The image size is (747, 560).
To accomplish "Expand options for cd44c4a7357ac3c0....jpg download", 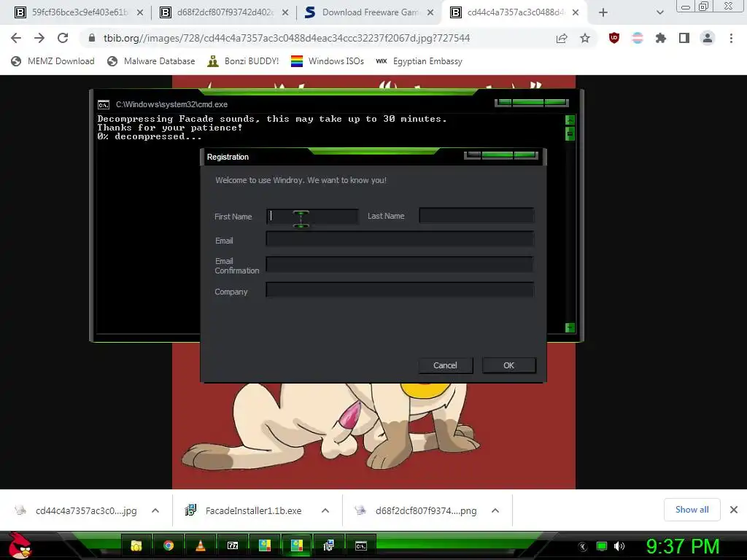I will pos(155,510).
